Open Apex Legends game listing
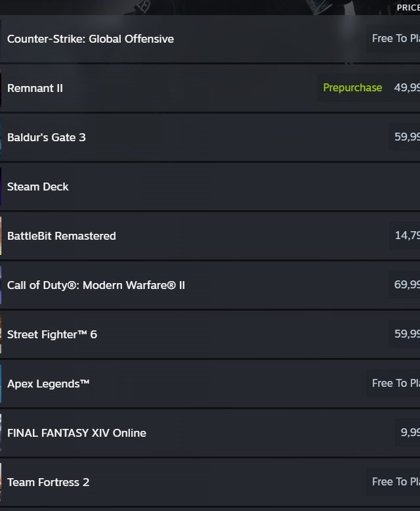Viewport: 420px width, 511px height. click(49, 384)
